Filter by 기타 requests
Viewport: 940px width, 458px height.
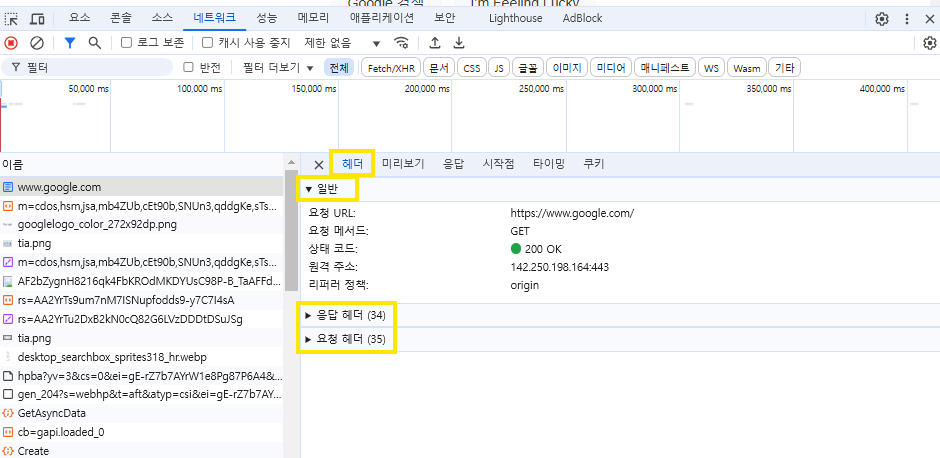785,68
